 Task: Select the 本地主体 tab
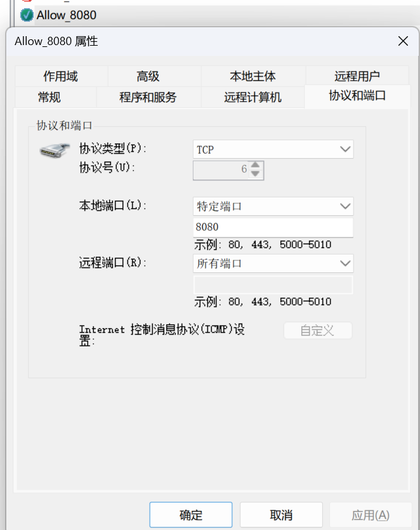pos(253,77)
